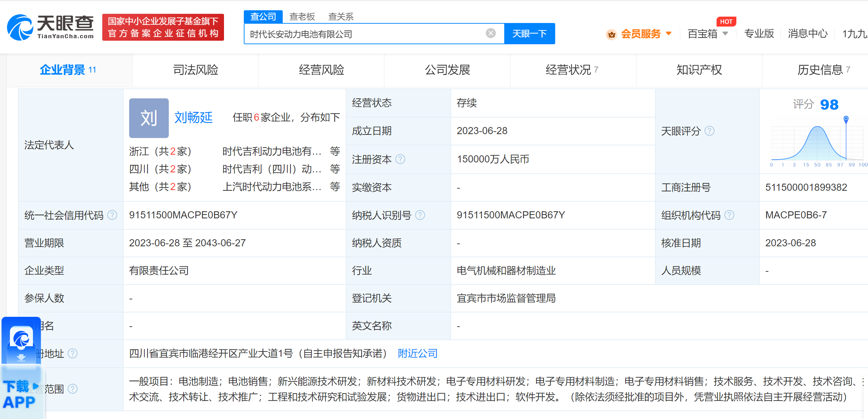Open the 附近公司 link
This screenshot has width=868, height=419.
point(418,353)
